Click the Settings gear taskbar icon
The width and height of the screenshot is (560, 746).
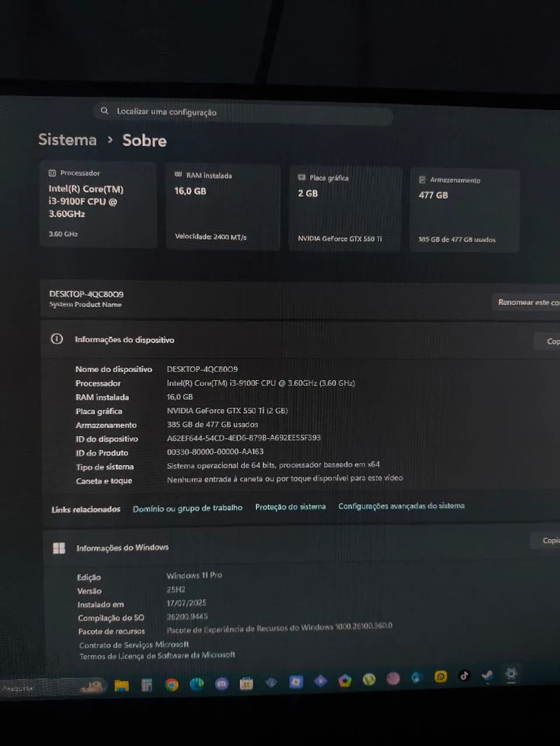511,674
